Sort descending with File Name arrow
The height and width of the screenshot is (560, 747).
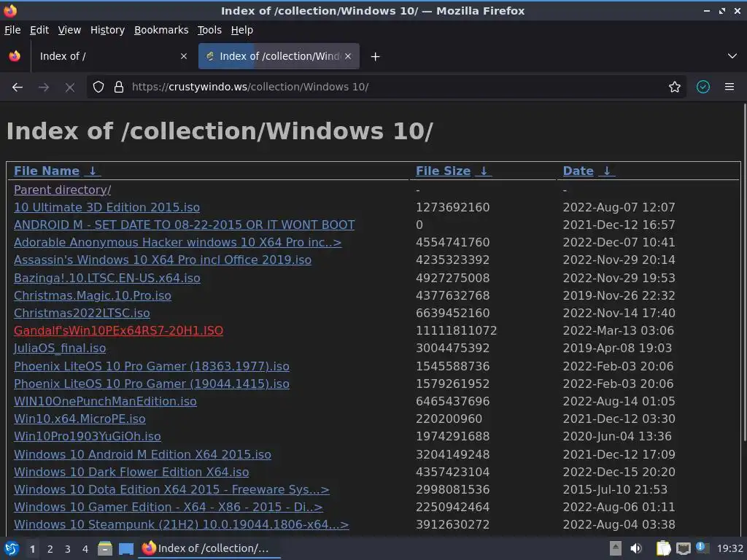tap(93, 171)
